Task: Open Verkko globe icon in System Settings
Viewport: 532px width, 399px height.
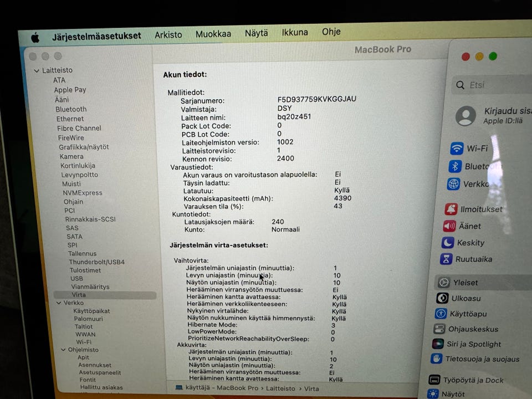Action: click(x=454, y=184)
